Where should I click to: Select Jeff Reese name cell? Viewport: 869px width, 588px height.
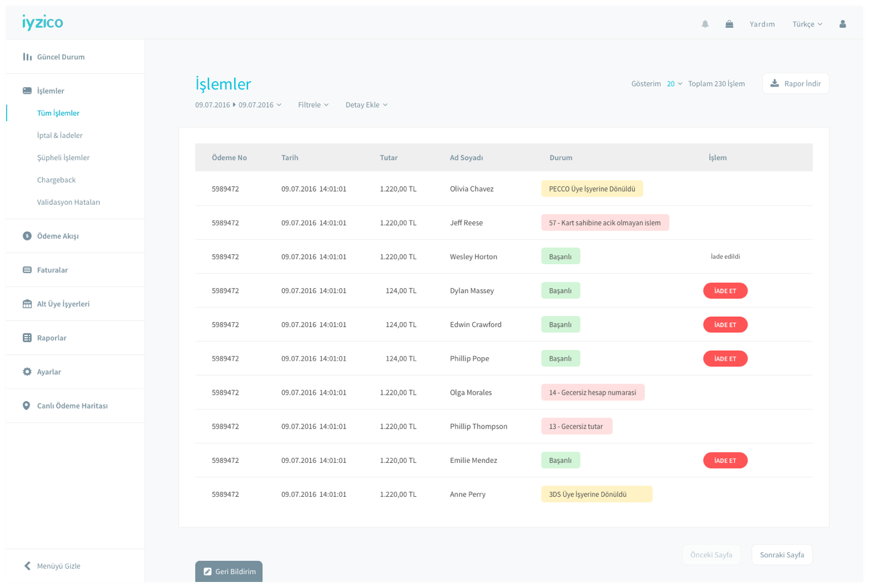point(466,223)
